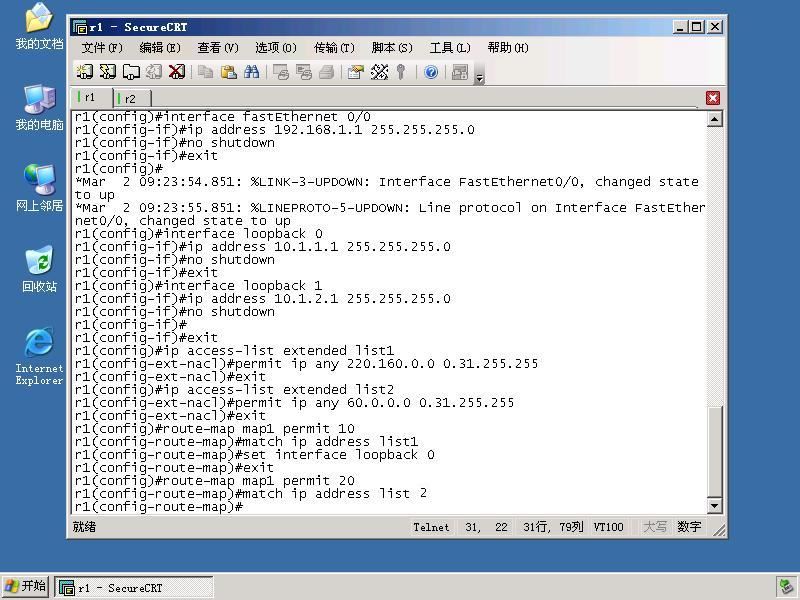Open 我的电脑 desktop icon
This screenshot has width=800, height=600.
tap(39, 108)
